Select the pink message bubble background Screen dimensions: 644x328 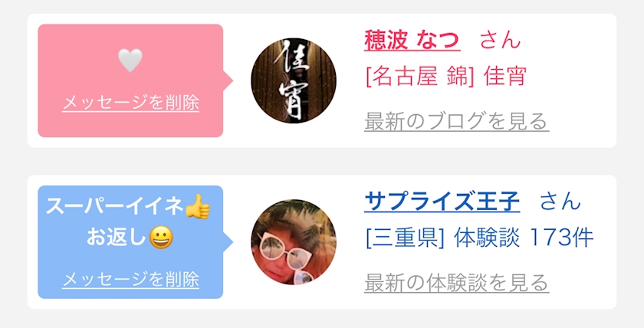point(130,80)
